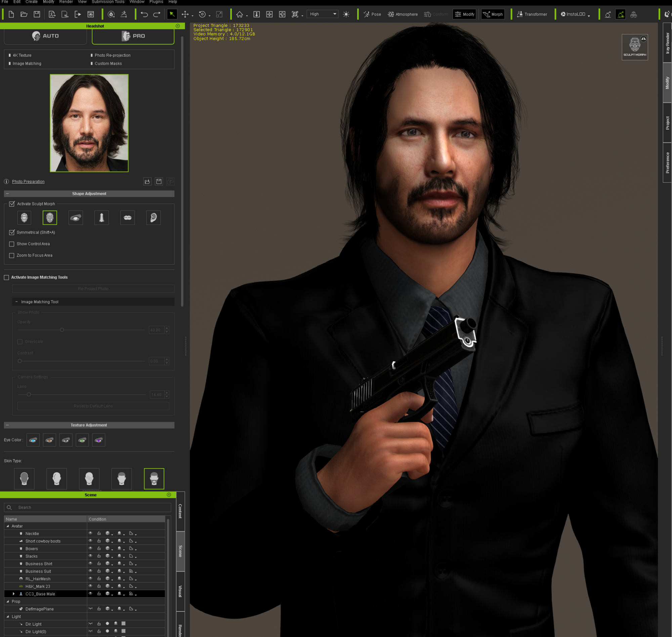The width and height of the screenshot is (672, 637).
Task: Check Activate Image Matching Tools
Action: 6,277
